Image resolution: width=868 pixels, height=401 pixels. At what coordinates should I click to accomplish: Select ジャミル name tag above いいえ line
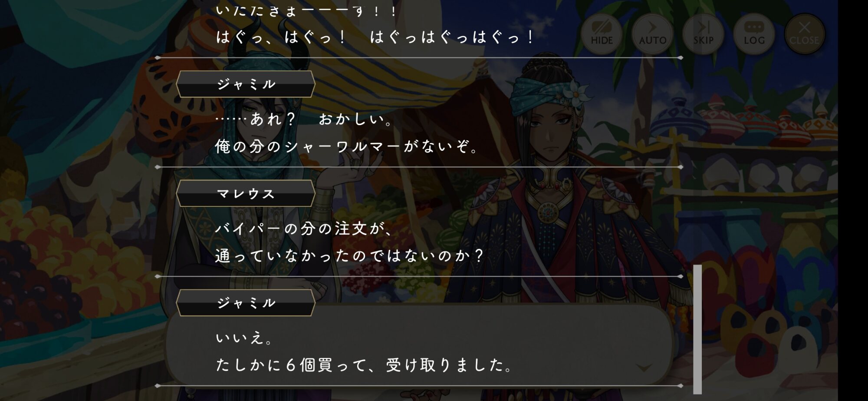[x=246, y=302]
